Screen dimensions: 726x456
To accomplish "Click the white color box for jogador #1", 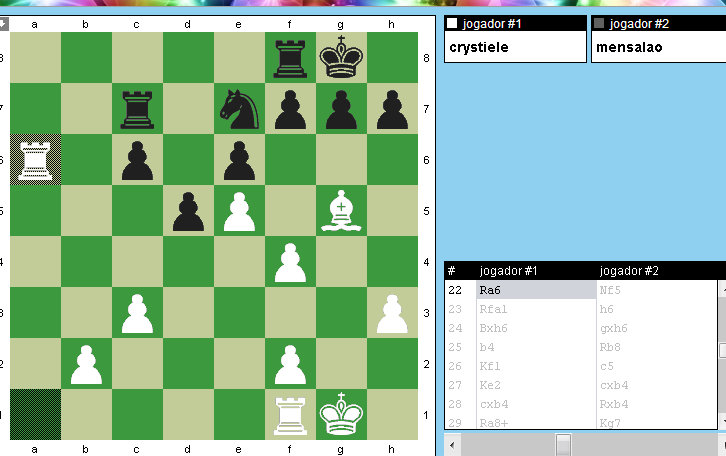I will tap(452, 23).
